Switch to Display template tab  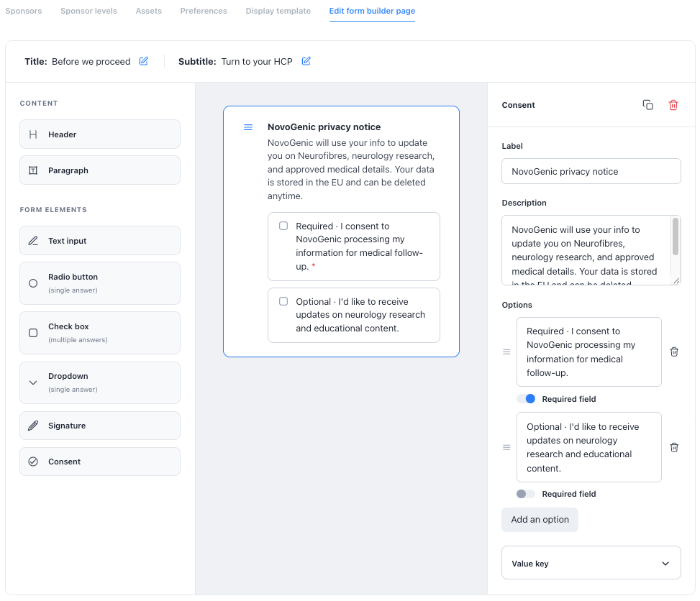pyautogui.click(x=278, y=11)
